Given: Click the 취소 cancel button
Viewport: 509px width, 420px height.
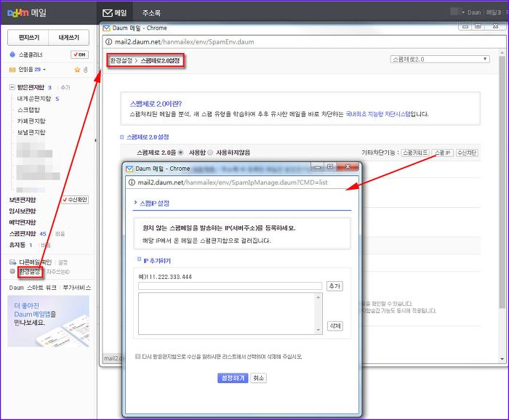Looking at the screenshot, I should (x=258, y=378).
